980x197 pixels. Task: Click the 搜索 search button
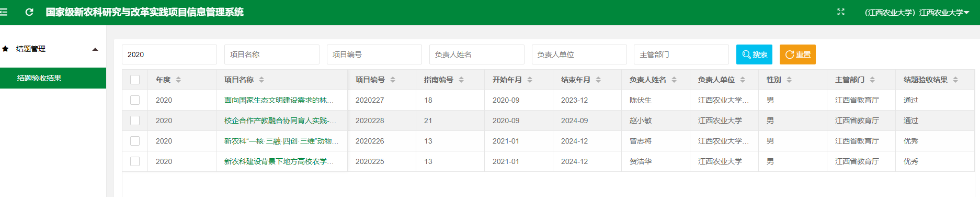pyautogui.click(x=754, y=54)
